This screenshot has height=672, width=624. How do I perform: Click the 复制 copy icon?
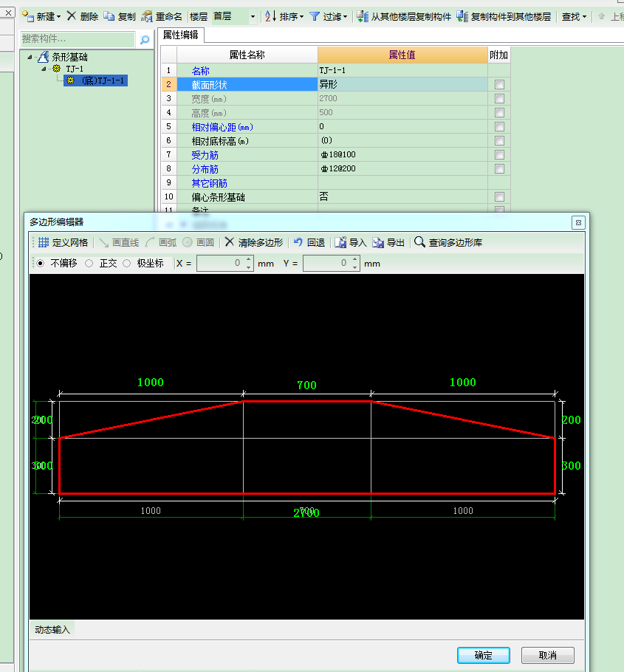(109, 16)
